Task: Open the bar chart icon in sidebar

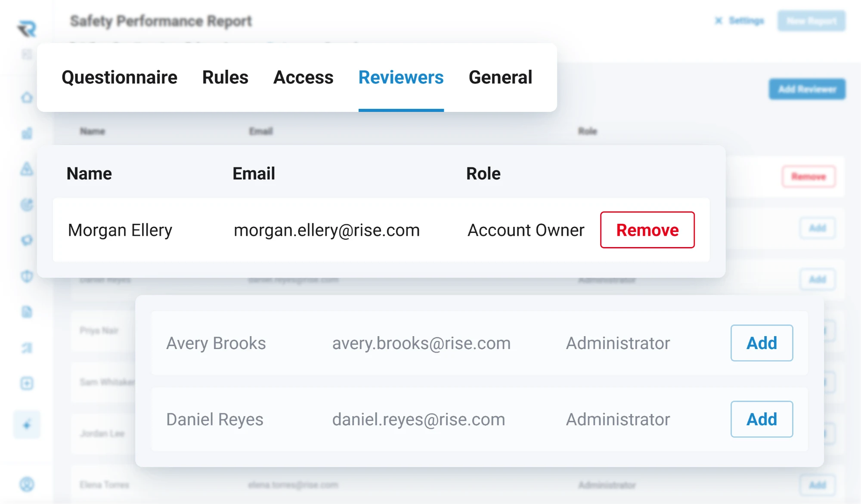Action: pos(27,133)
